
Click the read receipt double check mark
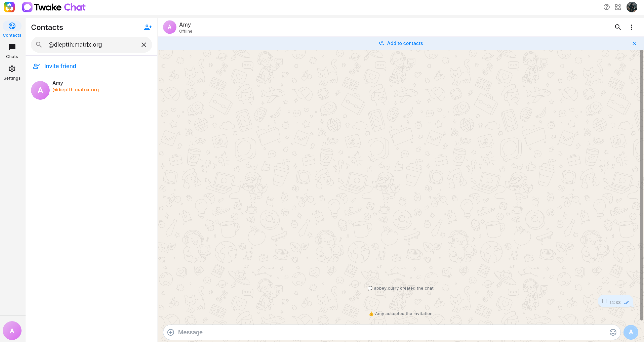coord(626,303)
